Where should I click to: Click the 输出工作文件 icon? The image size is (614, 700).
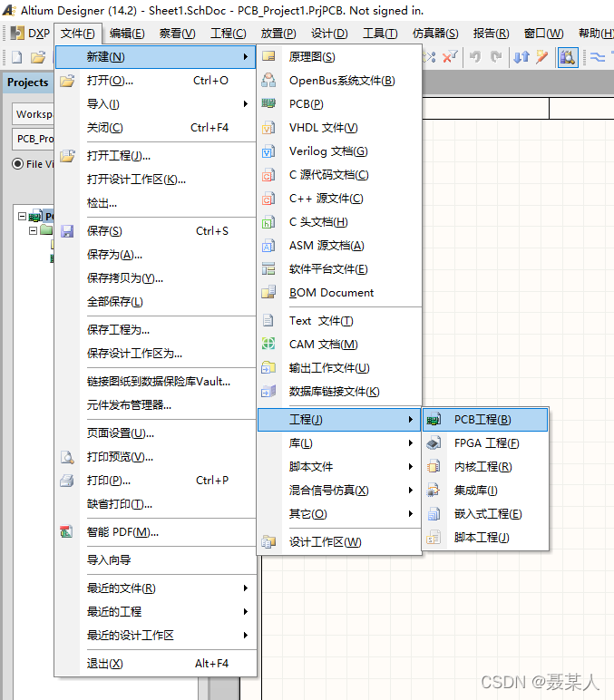268,367
